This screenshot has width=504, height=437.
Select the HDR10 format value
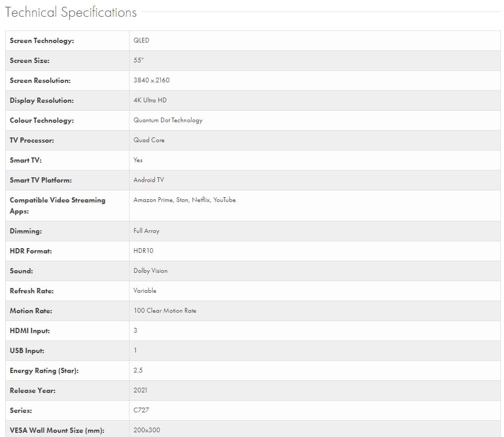pyautogui.click(x=143, y=251)
